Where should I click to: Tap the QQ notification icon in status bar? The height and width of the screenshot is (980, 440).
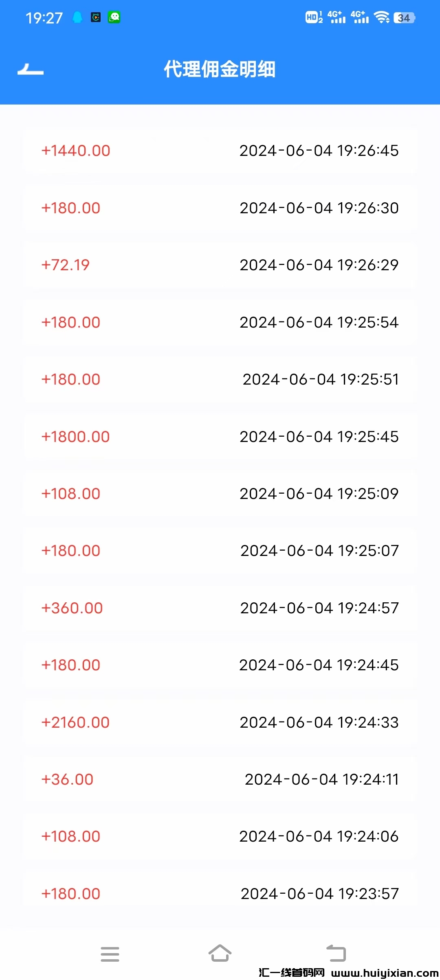77,17
